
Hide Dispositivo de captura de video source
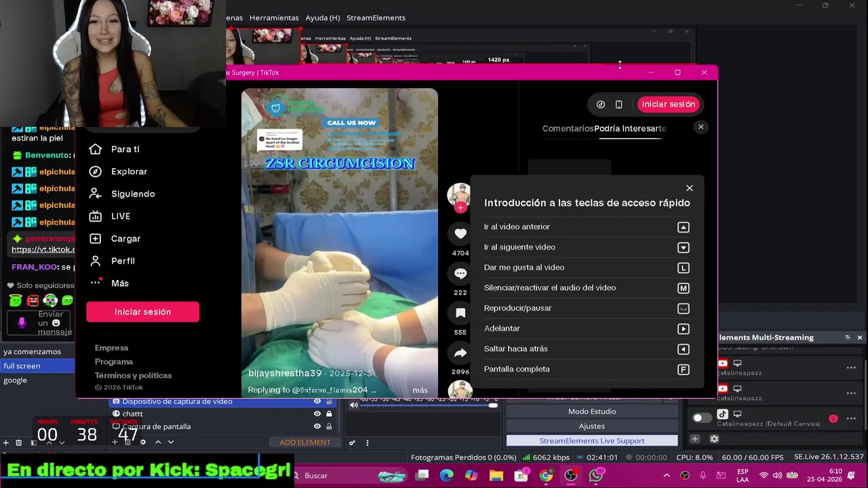coord(317,401)
